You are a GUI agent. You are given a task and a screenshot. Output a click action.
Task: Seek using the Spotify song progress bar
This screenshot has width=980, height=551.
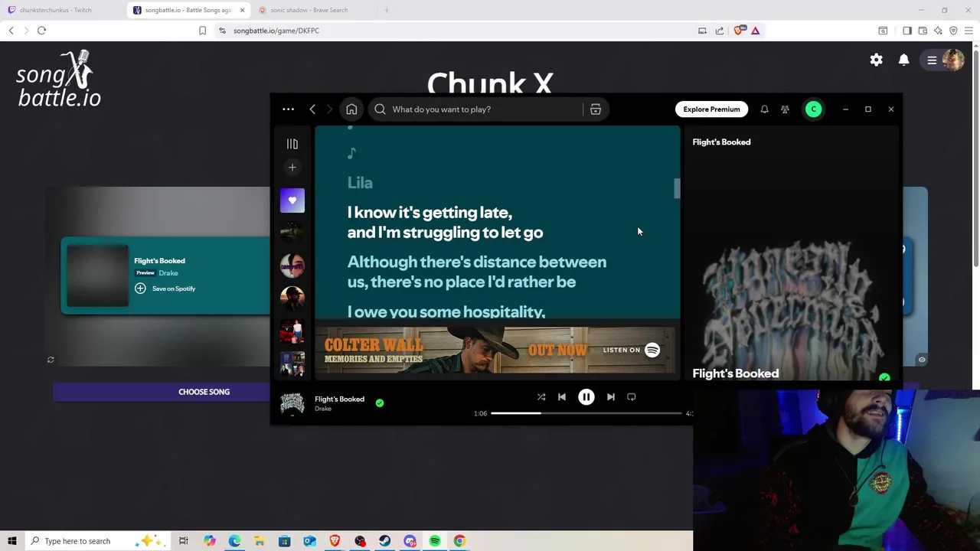click(586, 413)
